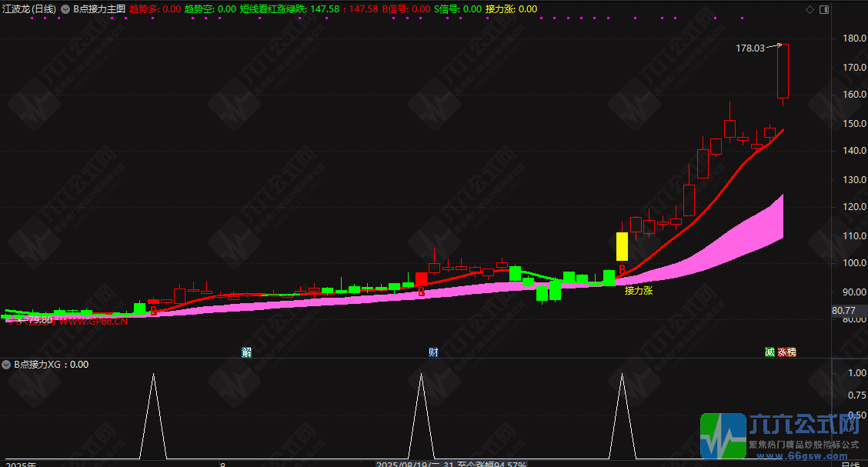Click the diamond icon at top right
Viewport: 868px width, 467px height.
[x=809, y=9]
